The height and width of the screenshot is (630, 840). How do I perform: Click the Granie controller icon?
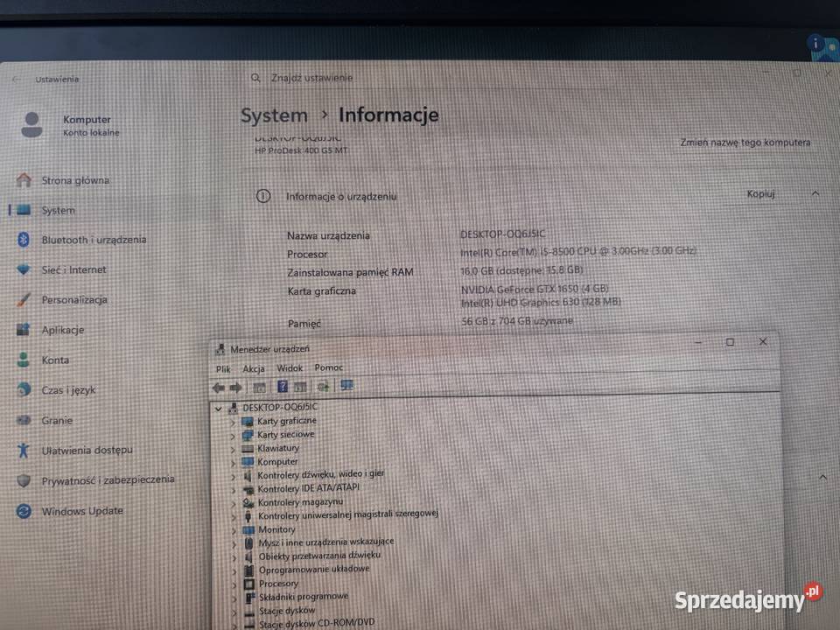(23, 420)
